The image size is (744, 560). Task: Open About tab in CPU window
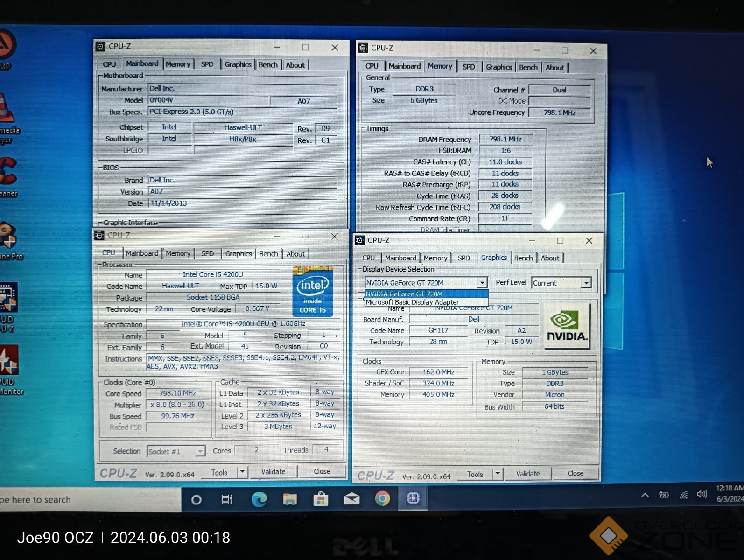(295, 254)
